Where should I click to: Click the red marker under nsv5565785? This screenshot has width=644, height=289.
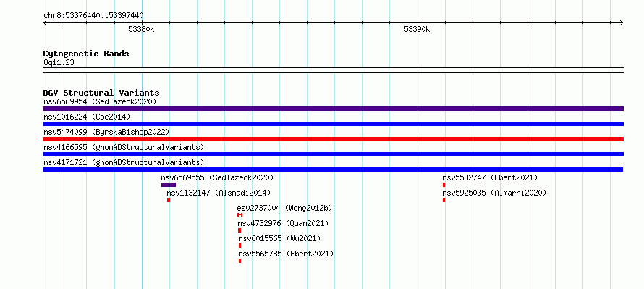(x=240, y=261)
